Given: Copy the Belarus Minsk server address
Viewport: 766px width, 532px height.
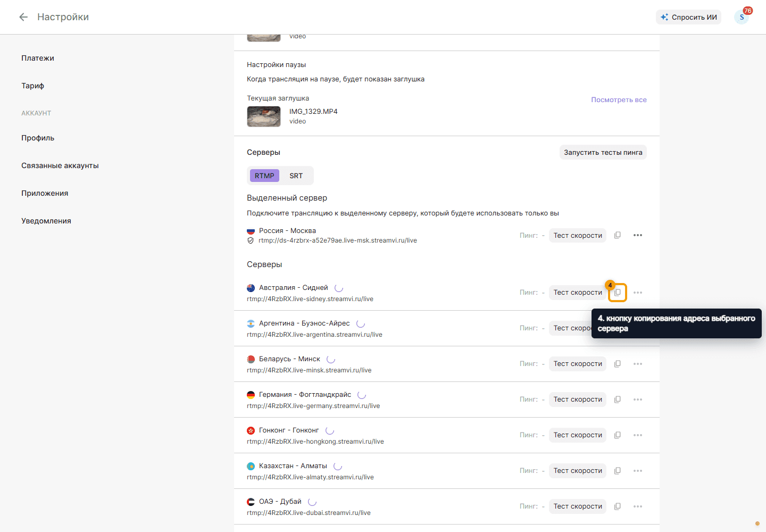Looking at the screenshot, I should (618, 364).
